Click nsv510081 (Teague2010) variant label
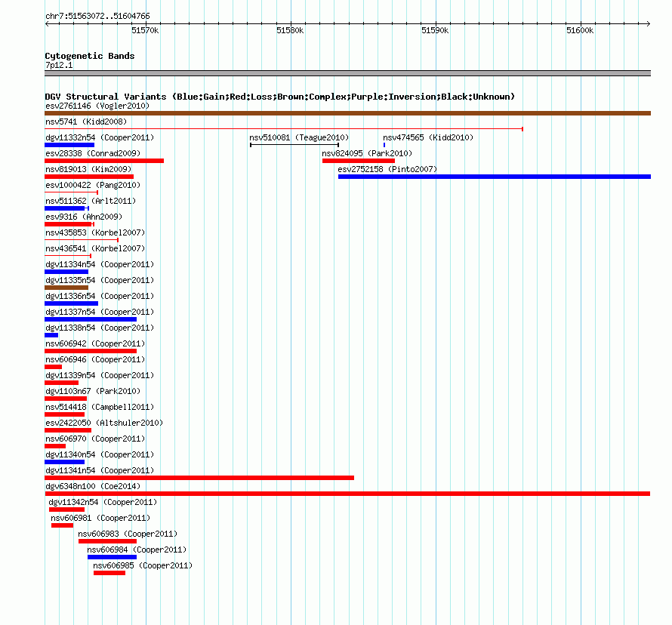672x625 pixels. (x=299, y=137)
